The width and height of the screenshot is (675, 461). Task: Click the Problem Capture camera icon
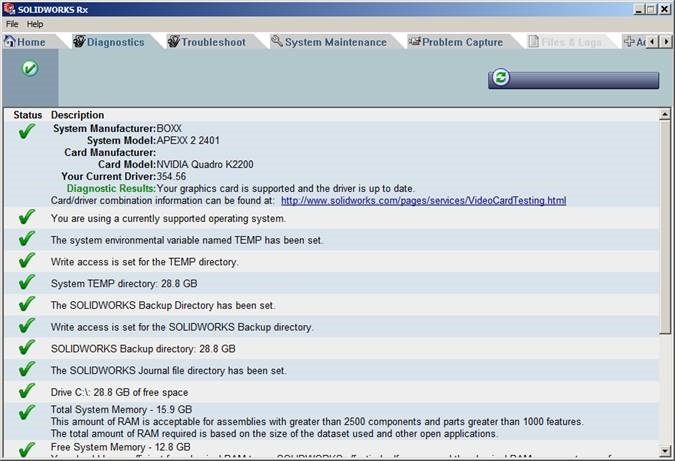414,41
